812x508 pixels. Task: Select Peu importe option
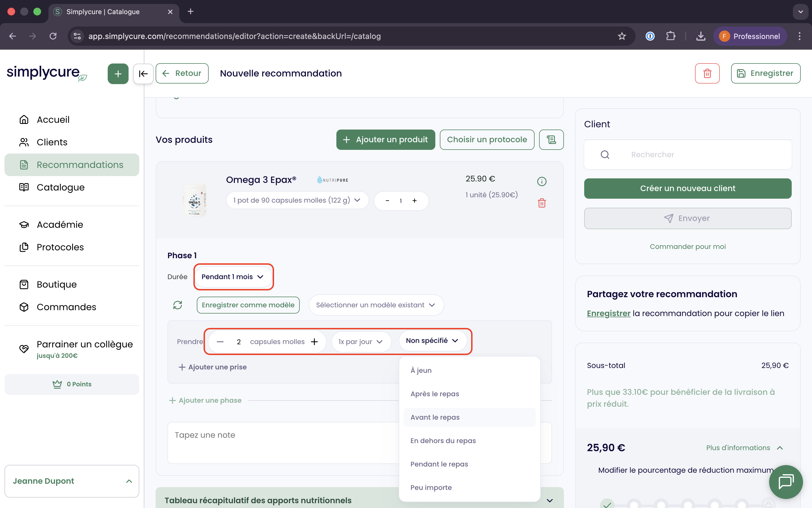click(469, 487)
